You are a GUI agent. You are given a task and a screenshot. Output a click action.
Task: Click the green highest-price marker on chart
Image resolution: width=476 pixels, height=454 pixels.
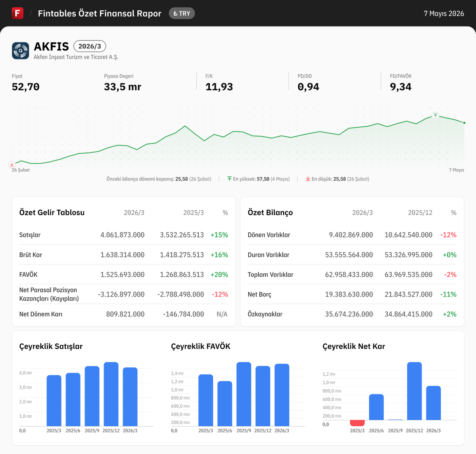pyautogui.click(x=435, y=115)
